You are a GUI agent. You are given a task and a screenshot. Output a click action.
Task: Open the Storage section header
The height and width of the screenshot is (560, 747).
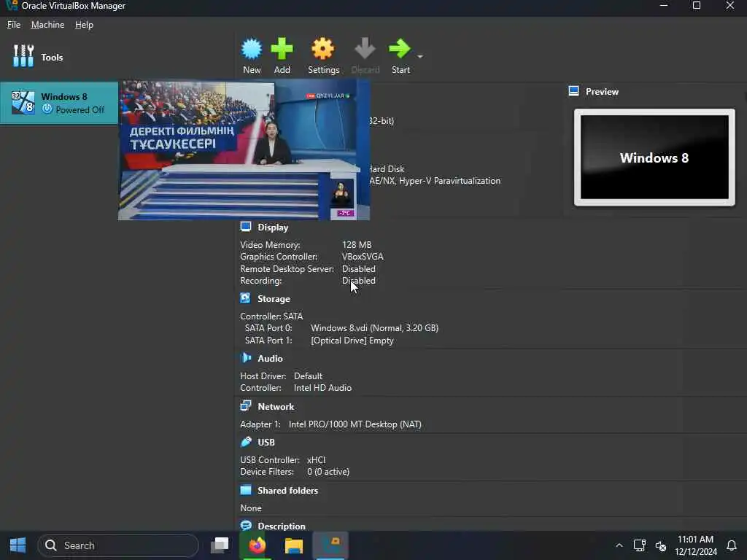coord(274,298)
